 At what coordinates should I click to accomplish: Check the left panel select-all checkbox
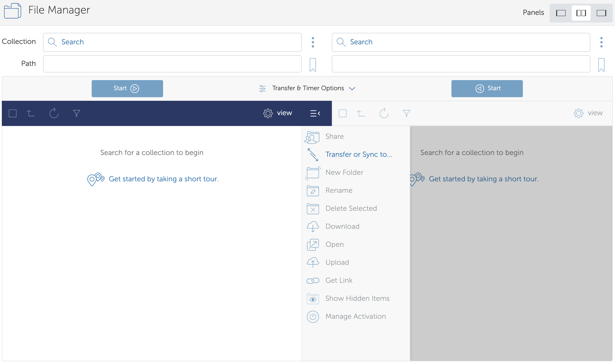pyautogui.click(x=13, y=113)
